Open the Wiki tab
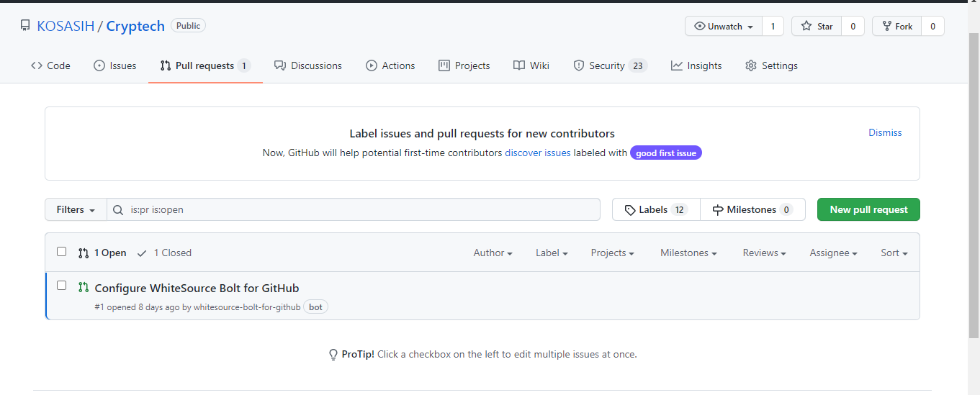This screenshot has width=980, height=395. click(x=531, y=65)
